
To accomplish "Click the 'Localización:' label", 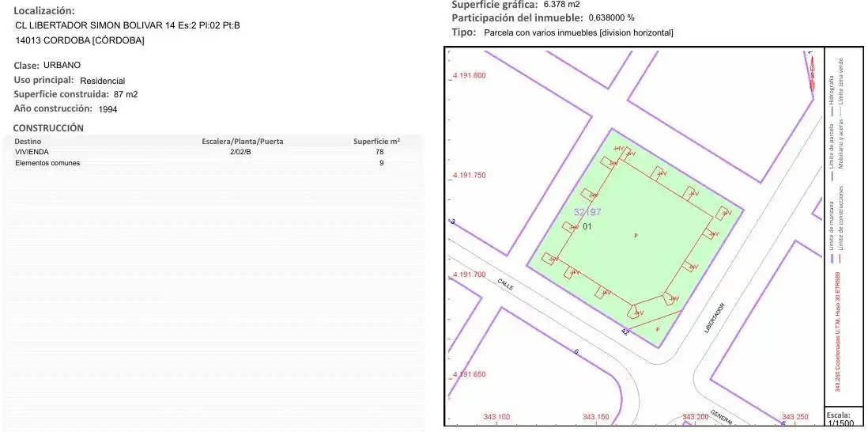I will click(43, 10).
